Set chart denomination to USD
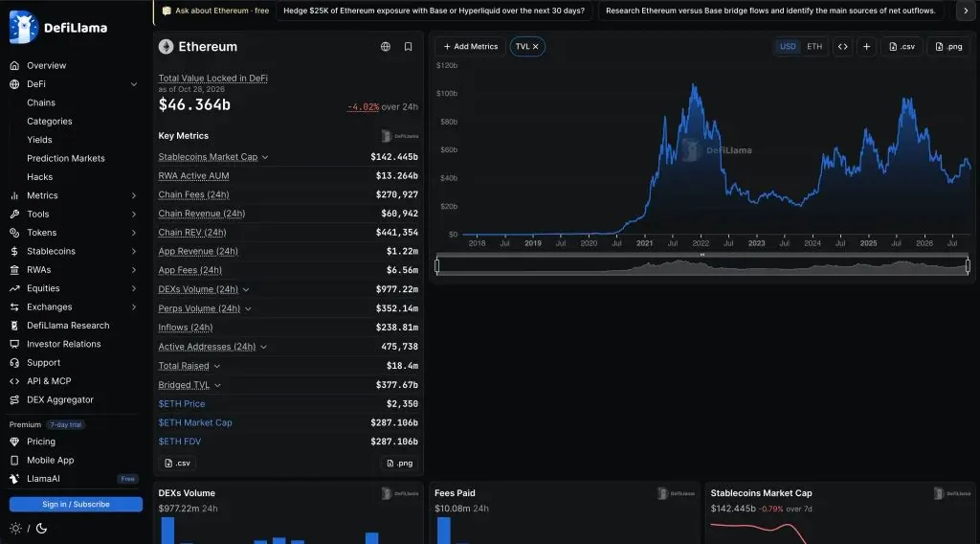 pyautogui.click(x=788, y=47)
